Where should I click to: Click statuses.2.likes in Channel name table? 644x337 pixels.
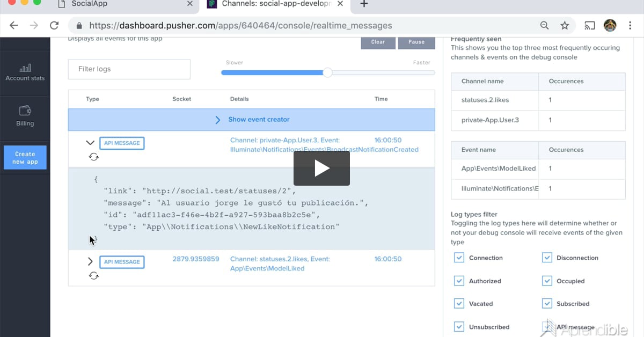(x=485, y=100)
